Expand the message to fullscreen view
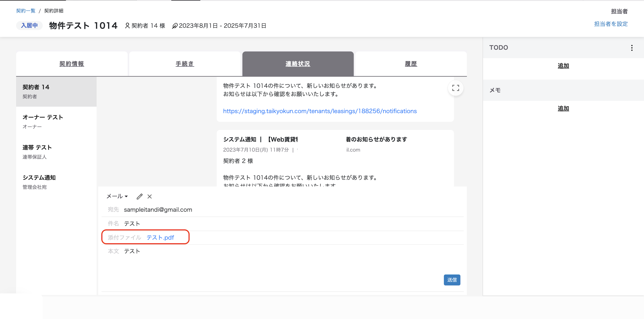Screen dimensions: 644x319 (455, 88)
